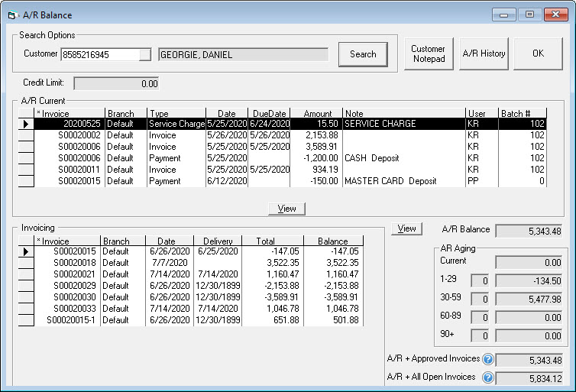
Task: Click the Note column header
Action: (403, 114)
